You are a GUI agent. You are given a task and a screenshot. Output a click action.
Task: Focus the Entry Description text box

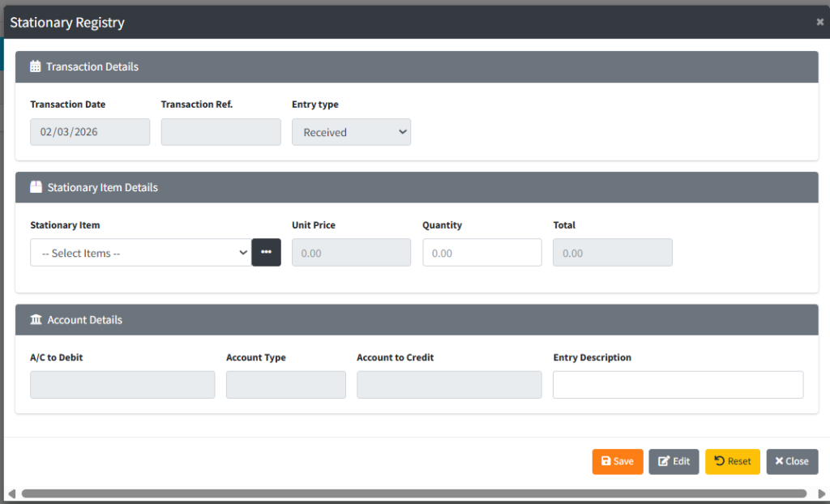678,385
